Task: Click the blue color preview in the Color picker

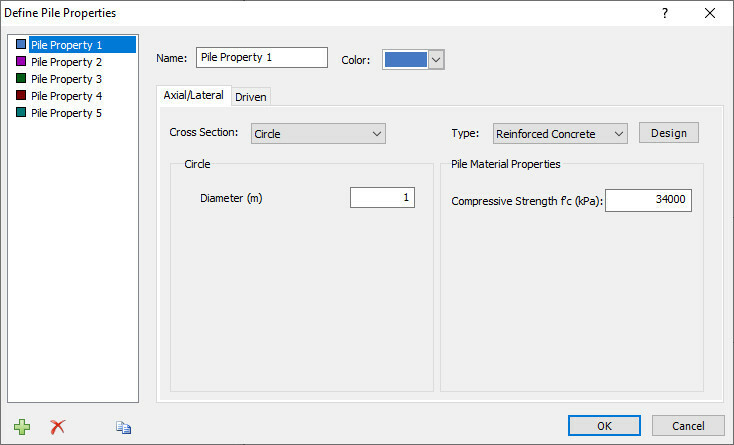Action: [x=405, y=60]
